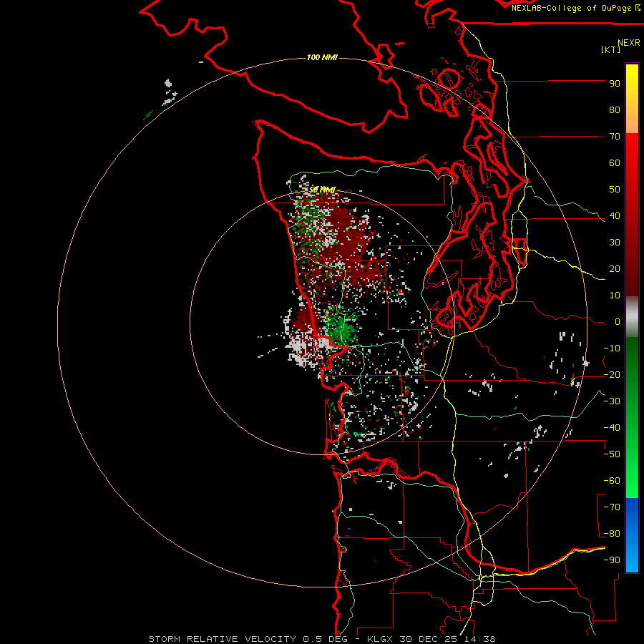Click the NEXR label above the color scale
644x644 pixels.
[628, 43]
